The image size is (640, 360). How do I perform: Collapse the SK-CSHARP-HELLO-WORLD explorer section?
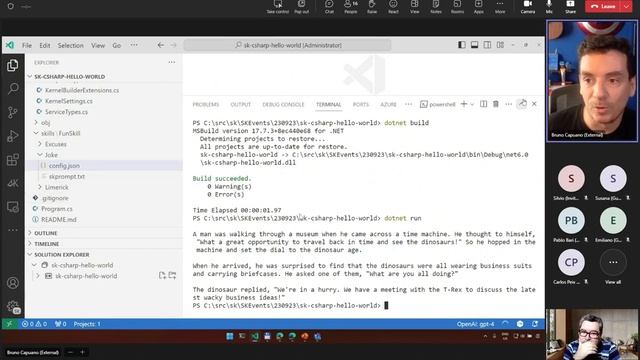coord(69,77)
